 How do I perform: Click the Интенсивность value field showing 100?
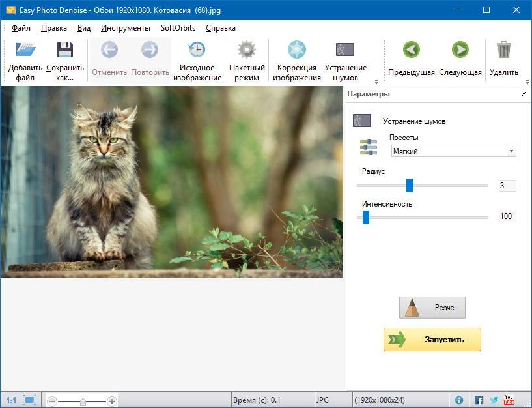507,216
